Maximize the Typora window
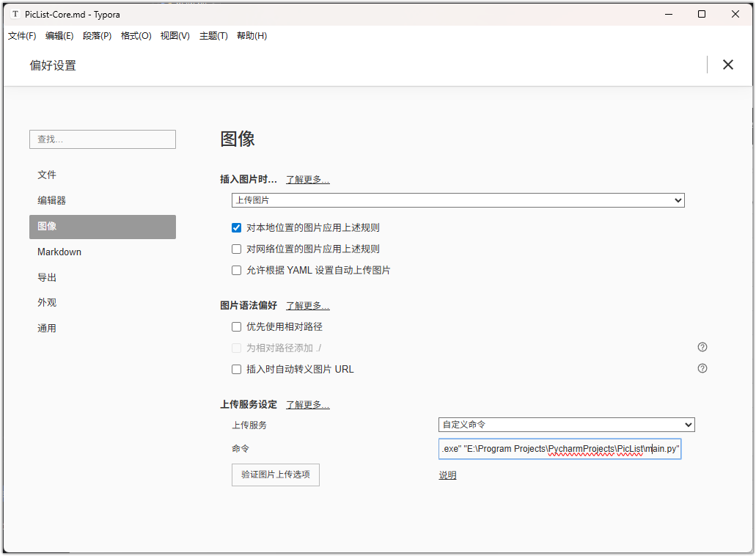The height and width of the screenshot is (556, 756). point(702,14)
